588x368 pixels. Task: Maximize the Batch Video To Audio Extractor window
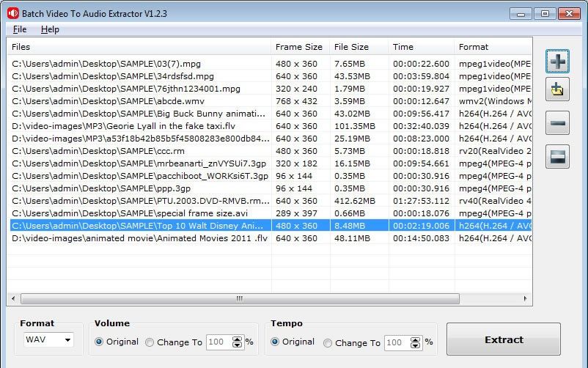545,13
